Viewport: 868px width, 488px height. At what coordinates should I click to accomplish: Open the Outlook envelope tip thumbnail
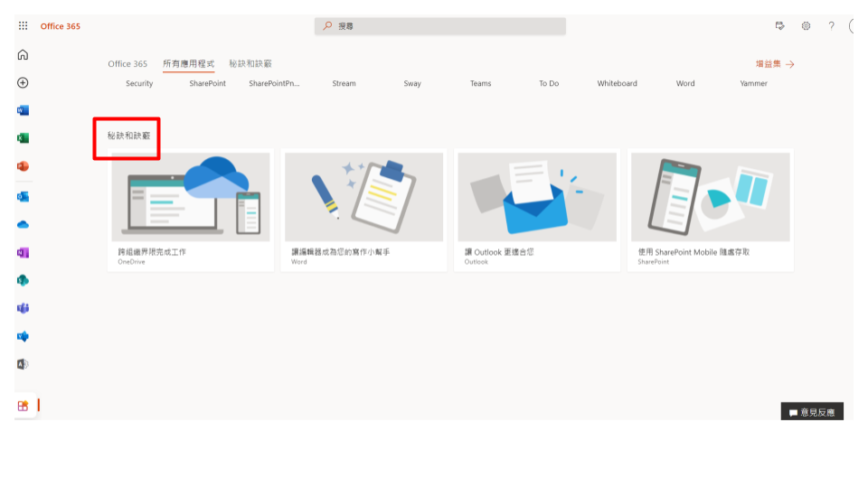[x=537, y=197]
